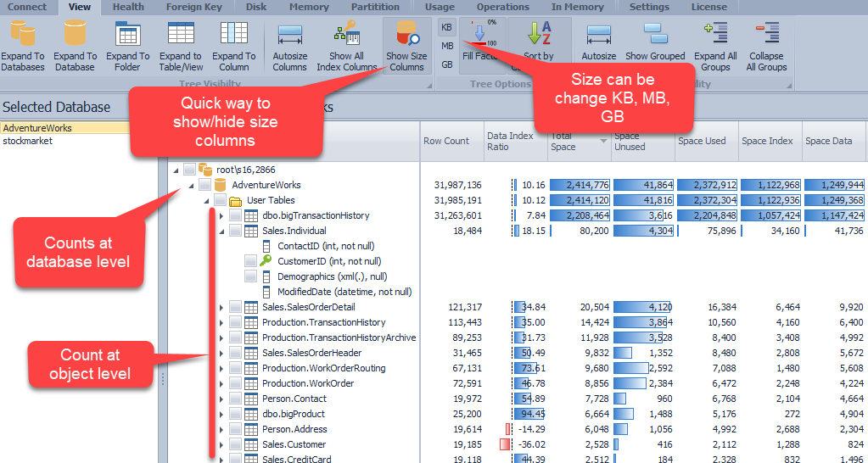Expand the Sales.SalesOrderHeader table
Screen dimensions: 868x463
click(x=222, y=353)
